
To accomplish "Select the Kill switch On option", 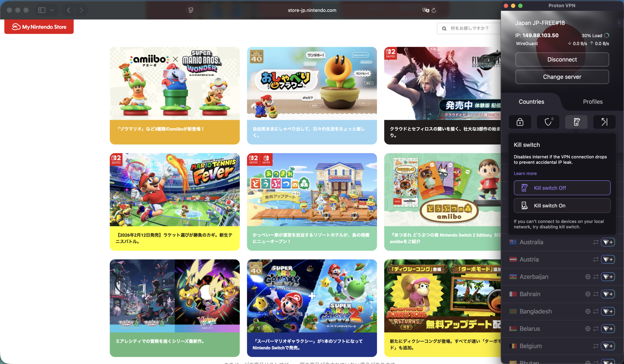I will [562, 205].
